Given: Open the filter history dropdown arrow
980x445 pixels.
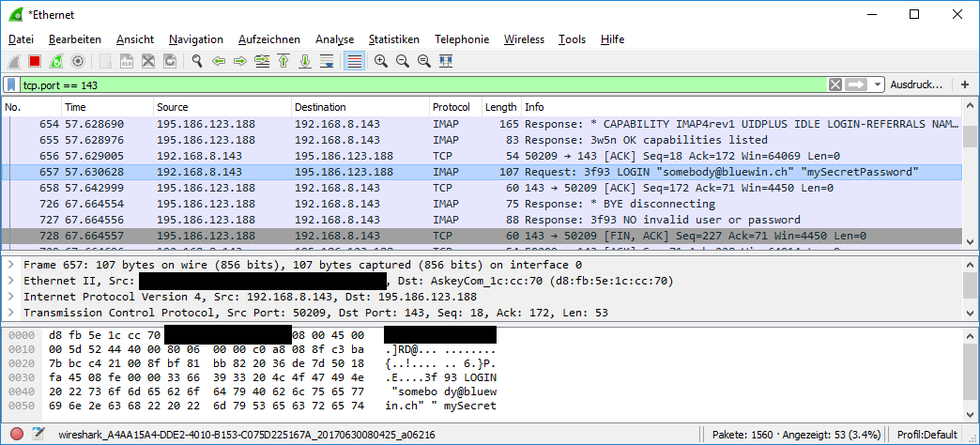Looking at the screenshot, I should [x=878, y=84].
